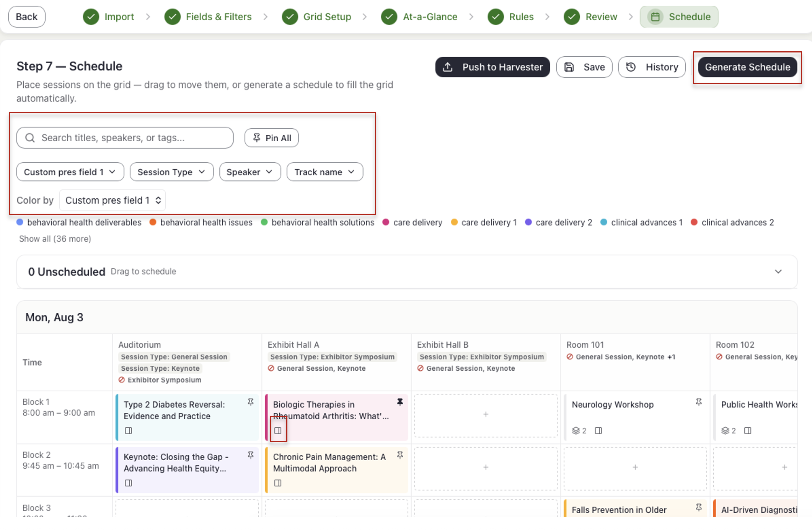This screenshot has width=812, height=530.
Task: Open details panel icon on Public Health Workshop card
Action: coord(748,431)
